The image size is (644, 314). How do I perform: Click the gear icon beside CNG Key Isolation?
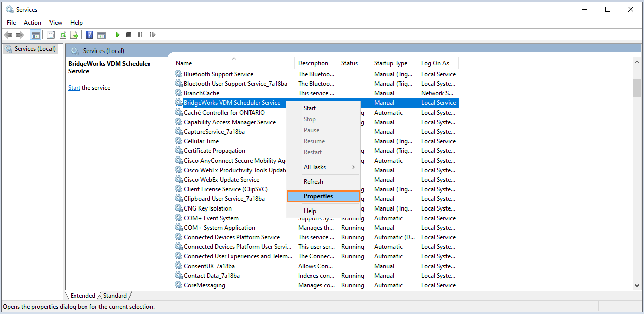pyautogui.click(x=179, y=208)
